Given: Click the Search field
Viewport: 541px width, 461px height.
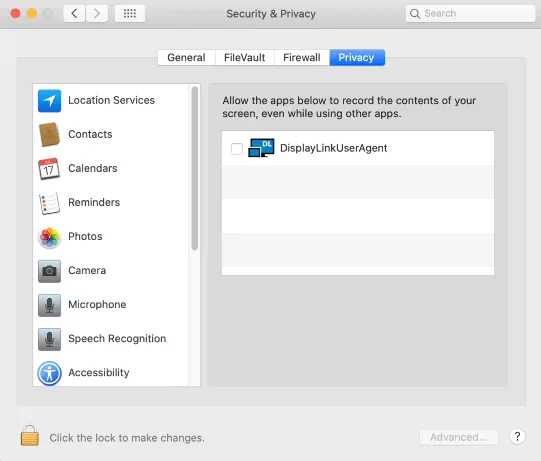Looking at the screenshot, I should [x=470, y=13].
